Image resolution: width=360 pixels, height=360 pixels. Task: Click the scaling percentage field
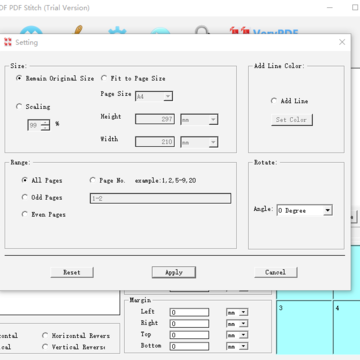[34, 125]
